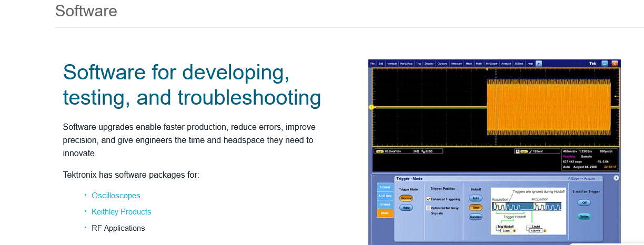
Task: Open the Trig menu
Action: (x=418, y=63)
